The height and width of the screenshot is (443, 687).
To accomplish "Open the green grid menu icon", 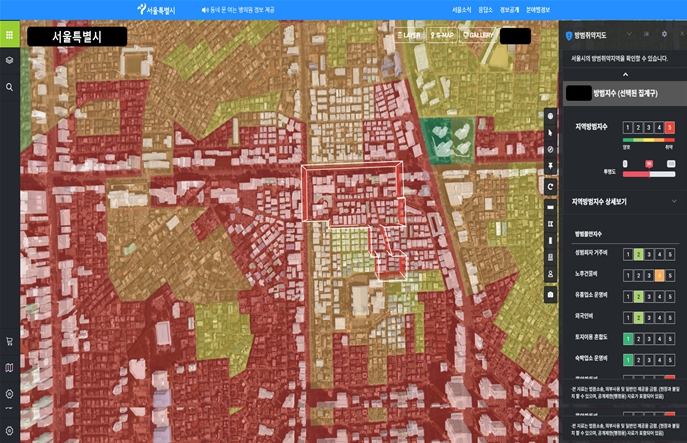I will 9,35.
